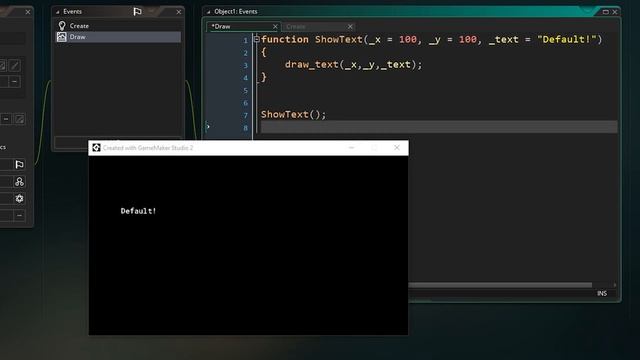Click the Created with GameMaker Studio 2 title bar
The height and width of the screenshot is (360, 640).
(248, 148)
